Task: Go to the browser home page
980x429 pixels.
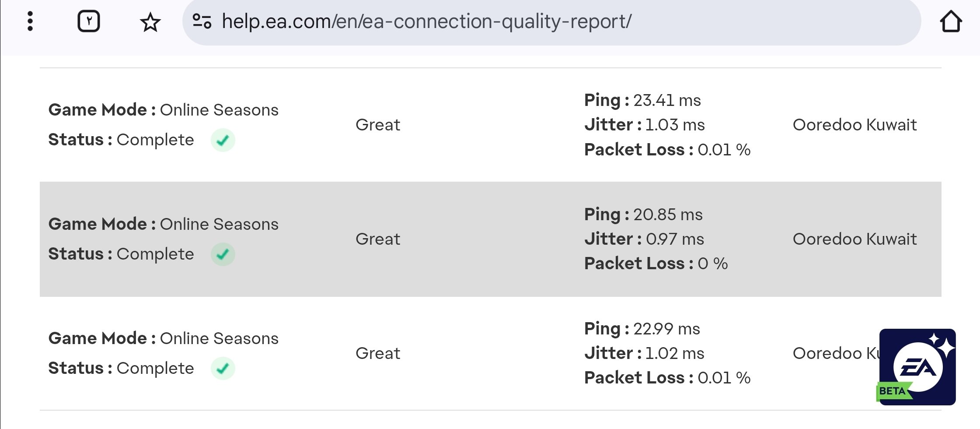Action: [951, 21]
